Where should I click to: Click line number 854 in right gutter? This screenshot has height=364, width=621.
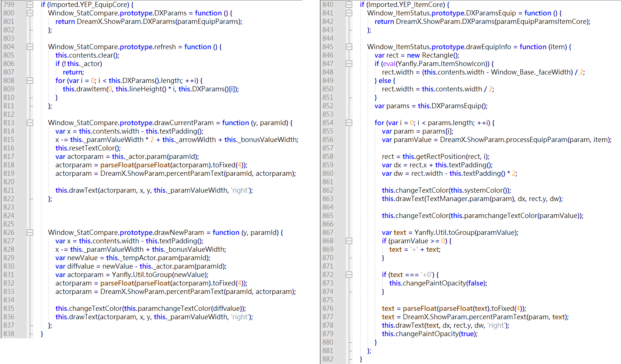(x=328, y=123)
